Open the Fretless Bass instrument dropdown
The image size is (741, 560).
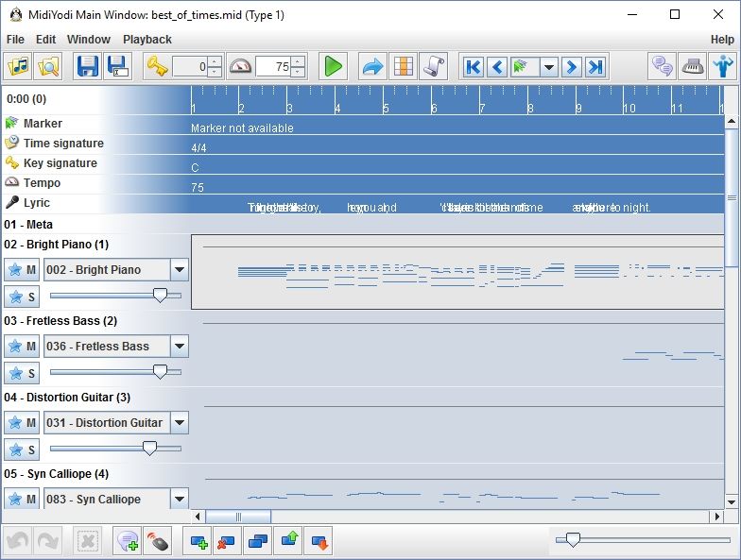180,346
